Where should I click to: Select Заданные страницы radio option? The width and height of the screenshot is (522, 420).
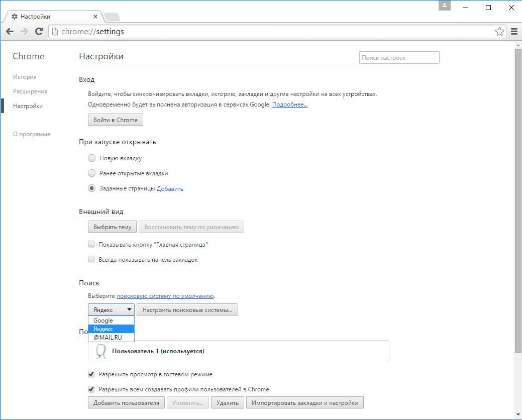pyautogui.click(x=91, y=188)
